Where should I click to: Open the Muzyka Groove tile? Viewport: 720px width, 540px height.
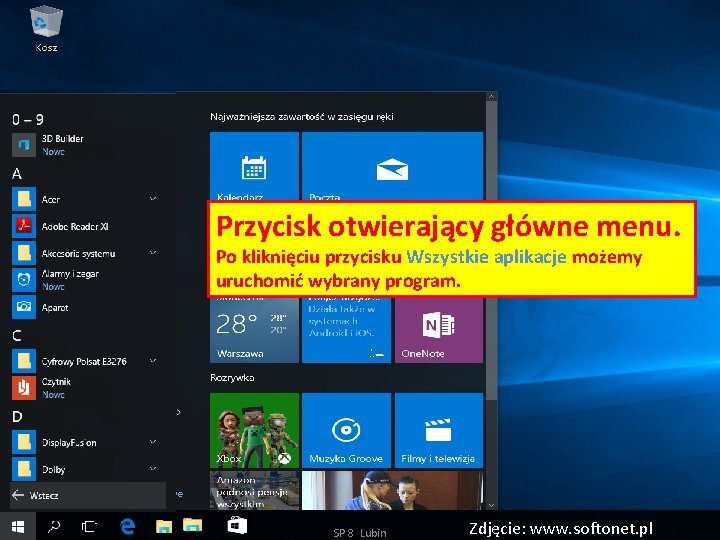pyautogui.click(x=347, y=430)
